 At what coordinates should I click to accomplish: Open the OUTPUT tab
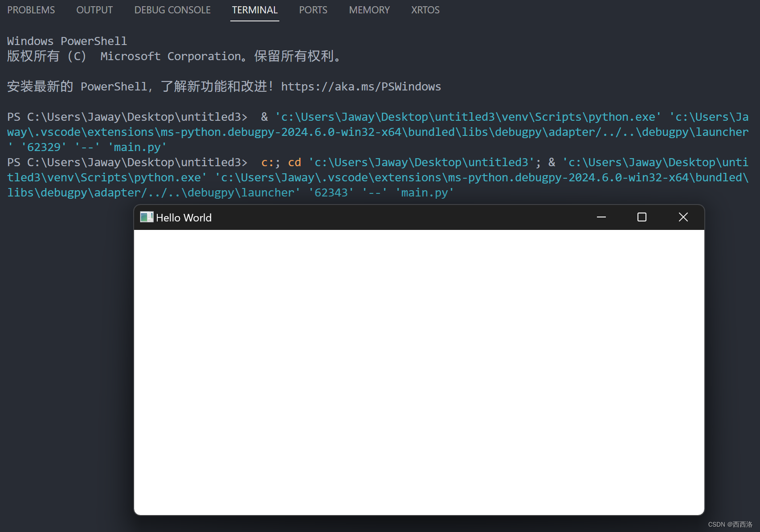coord(94,10)
